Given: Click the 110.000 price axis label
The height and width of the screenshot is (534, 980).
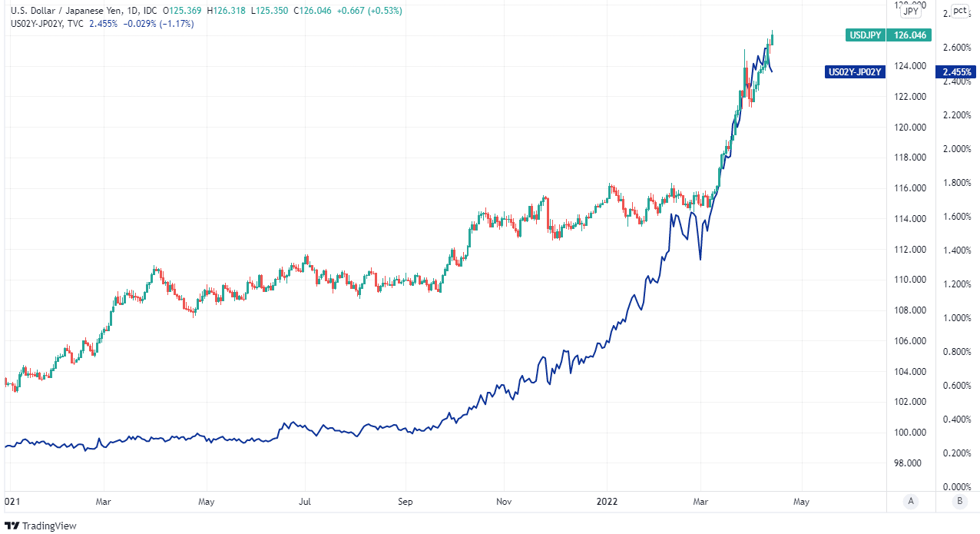Looking at the screenshot, I should click(910, 280).
